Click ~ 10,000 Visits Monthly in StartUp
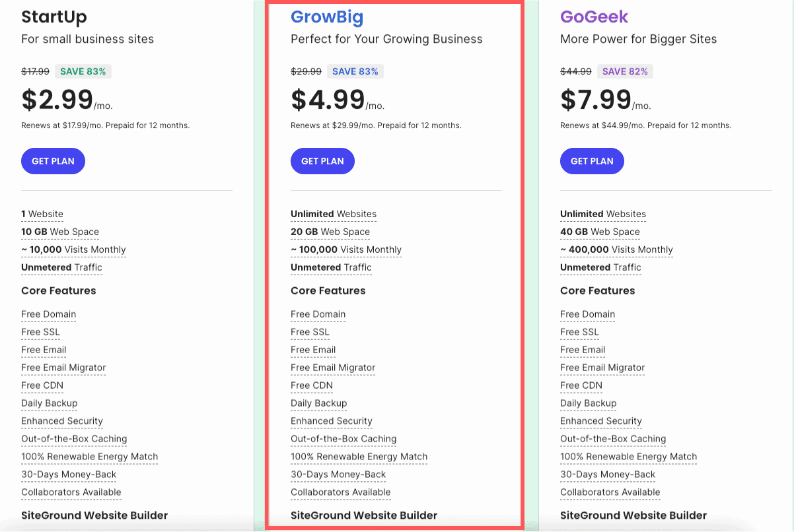Viewport: 794px width, 532px height. pos(73,249)
